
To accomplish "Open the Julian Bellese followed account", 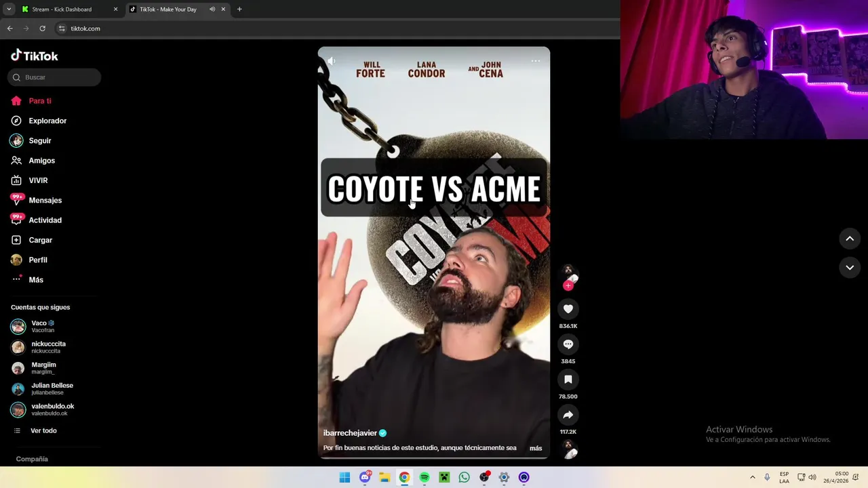I will [x=42, y=389].
